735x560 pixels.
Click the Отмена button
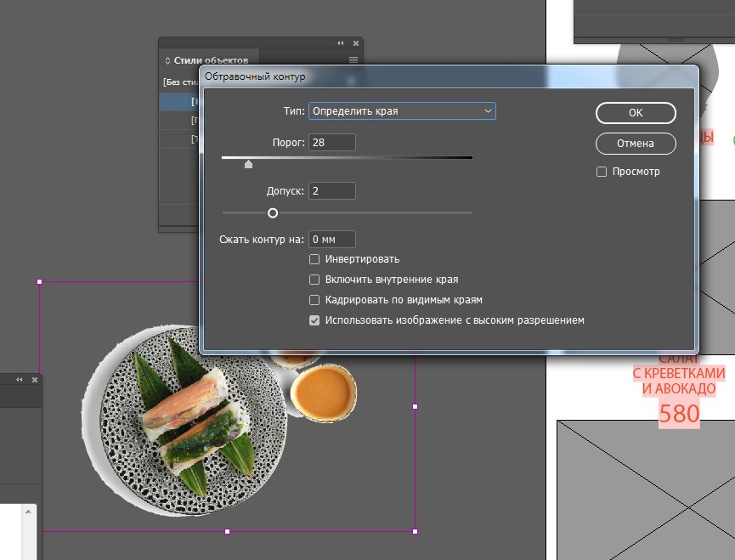636,144
